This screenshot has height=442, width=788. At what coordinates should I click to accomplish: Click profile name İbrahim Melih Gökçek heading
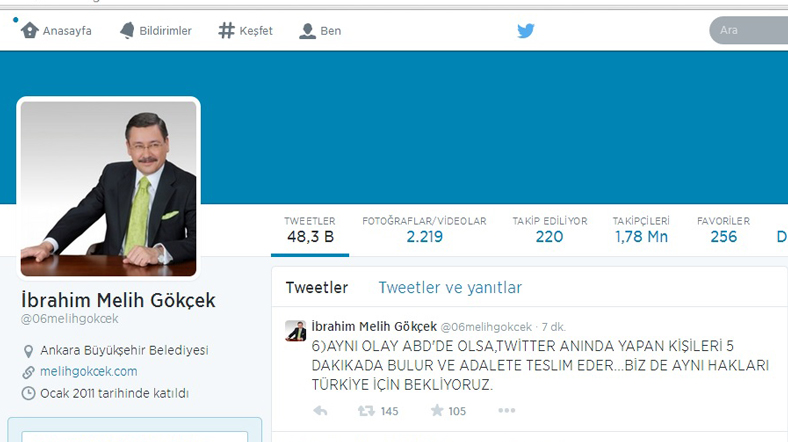tap(118, 300)
